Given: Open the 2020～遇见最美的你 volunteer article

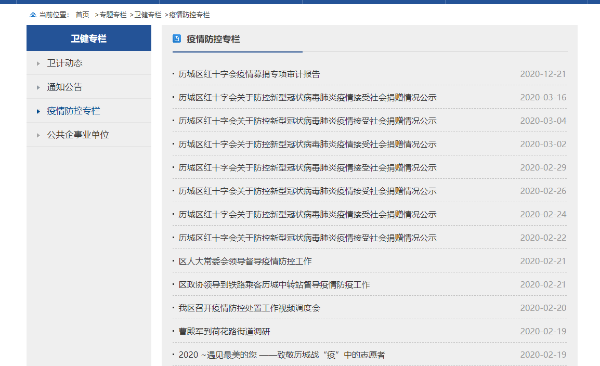Looking at the screenshot, I should click(281, 355).
